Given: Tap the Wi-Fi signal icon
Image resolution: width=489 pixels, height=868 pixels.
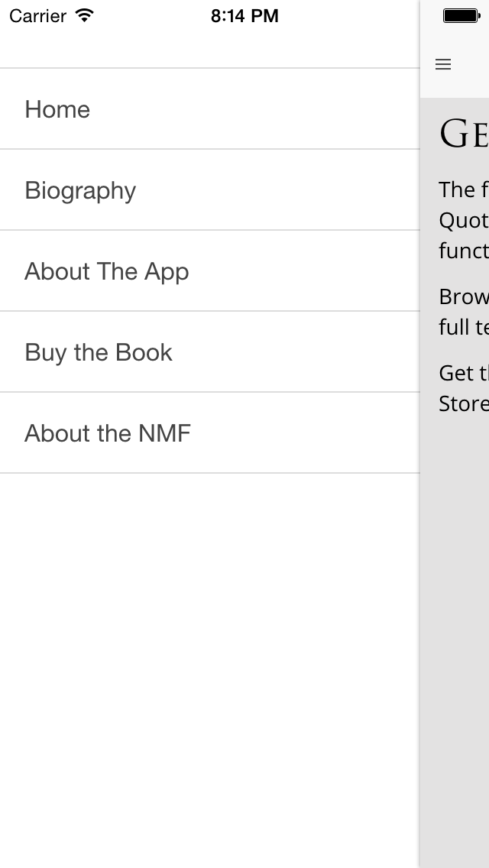Looking at the screenshot, I should [x=85, y=15].
